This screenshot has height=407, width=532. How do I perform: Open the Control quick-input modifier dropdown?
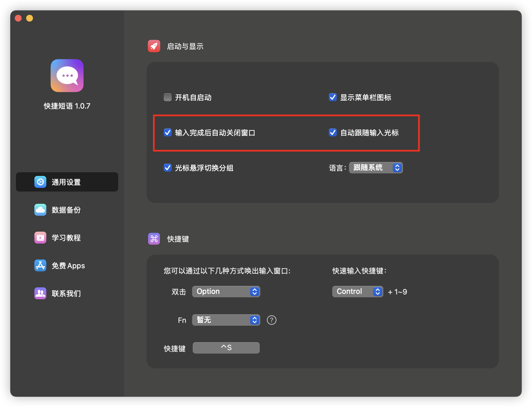click(358, 292)
